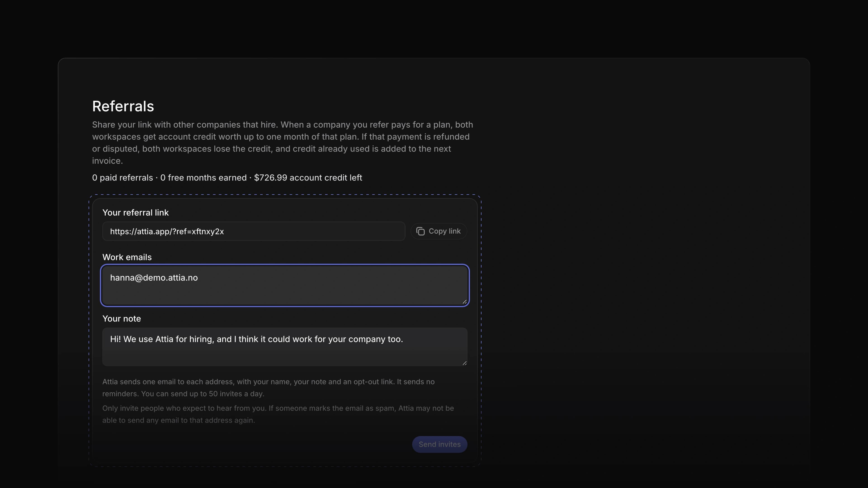
Task: Send the invites with Send invites button
Action: click(x=439, y=445)
